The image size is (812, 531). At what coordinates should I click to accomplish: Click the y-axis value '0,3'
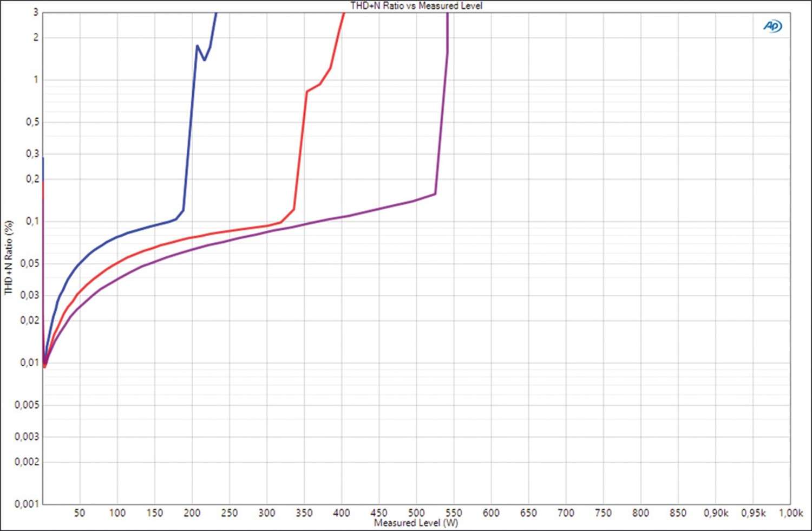click(32, 154)
